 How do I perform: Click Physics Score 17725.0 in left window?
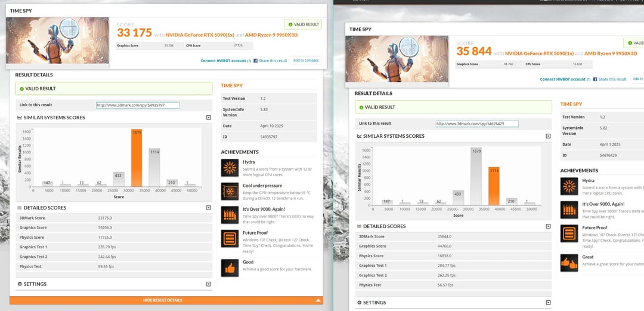(x=105, y=238)
